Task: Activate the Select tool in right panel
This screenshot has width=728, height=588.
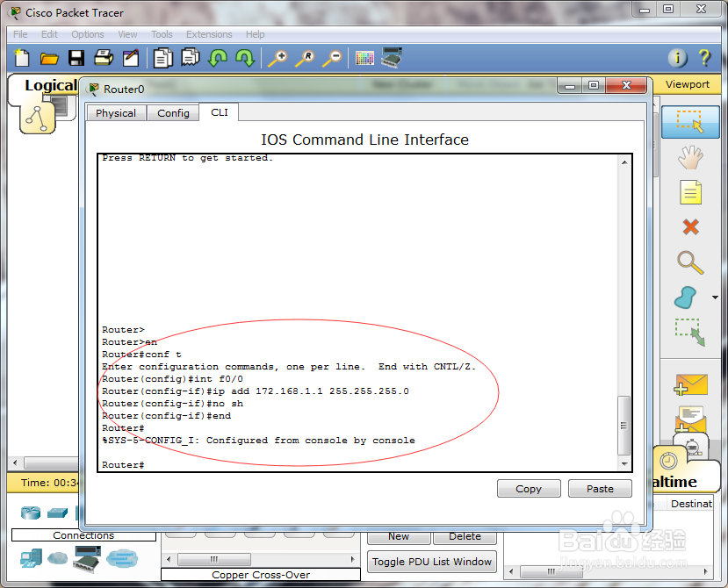Action: point(690,122)
